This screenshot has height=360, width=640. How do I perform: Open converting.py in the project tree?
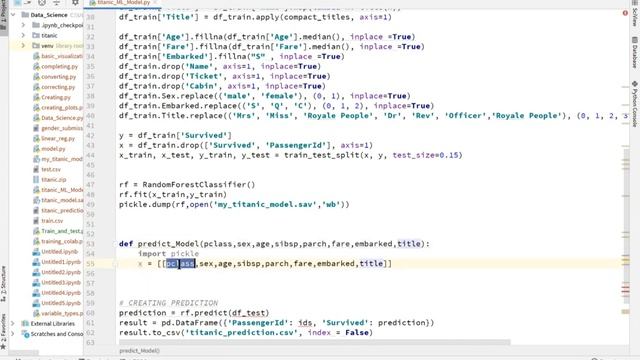(x=55, y=76)
